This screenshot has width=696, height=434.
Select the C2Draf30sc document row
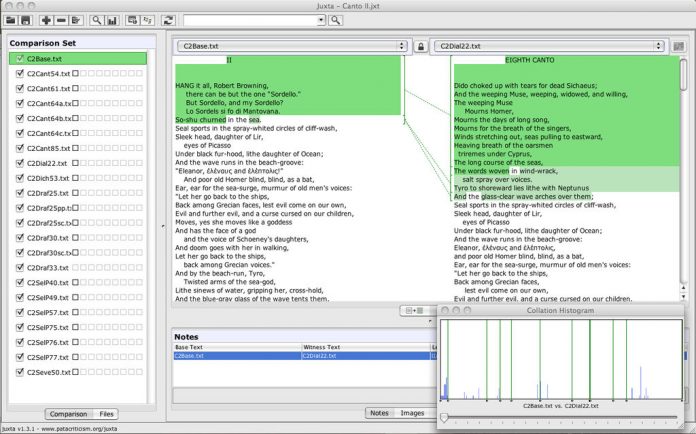pos(78,253)
